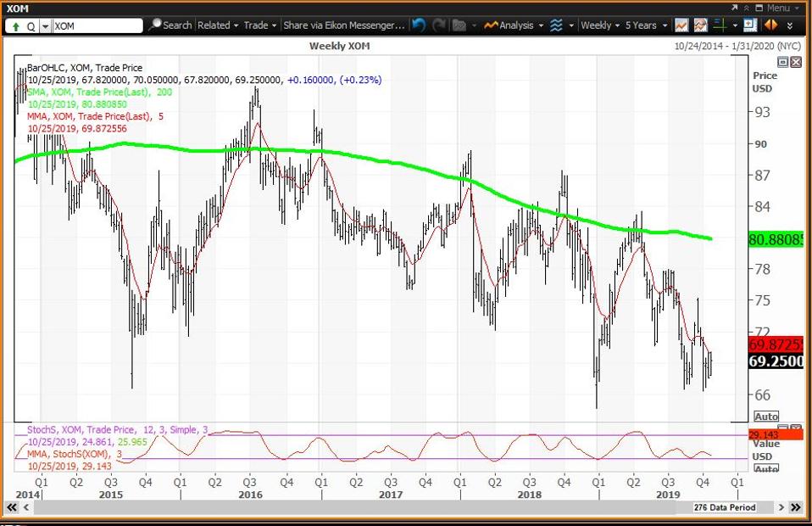
Task: Click the orange Analysis line icon
Action: [x=491, y=25]
